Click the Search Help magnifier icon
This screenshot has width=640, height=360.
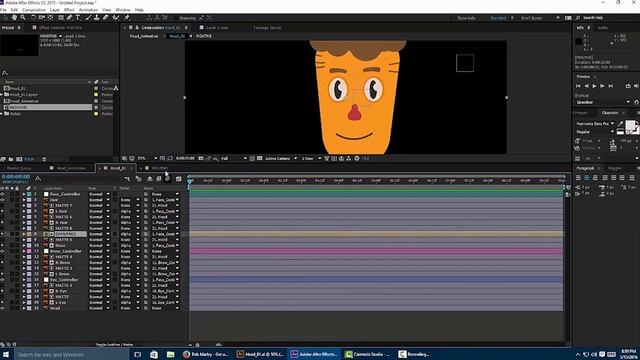click(x=578, y=18)
